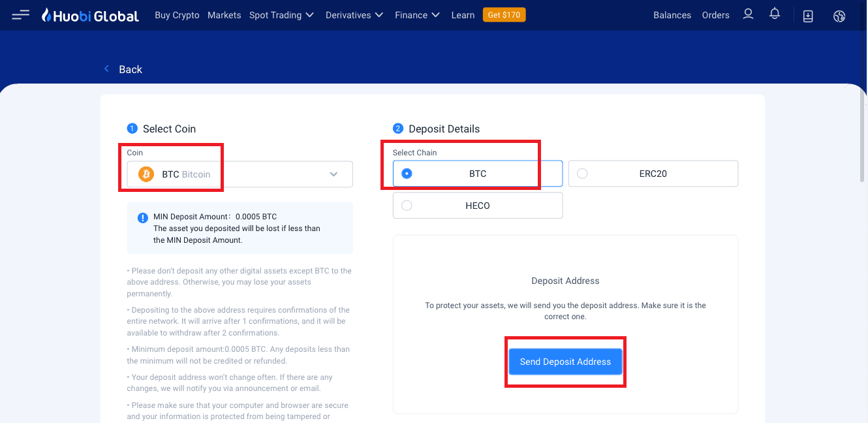This screenshot has height=423, width=868.
Task: Click the MIN Deposit info icon
Action: (x=143, y=218)
